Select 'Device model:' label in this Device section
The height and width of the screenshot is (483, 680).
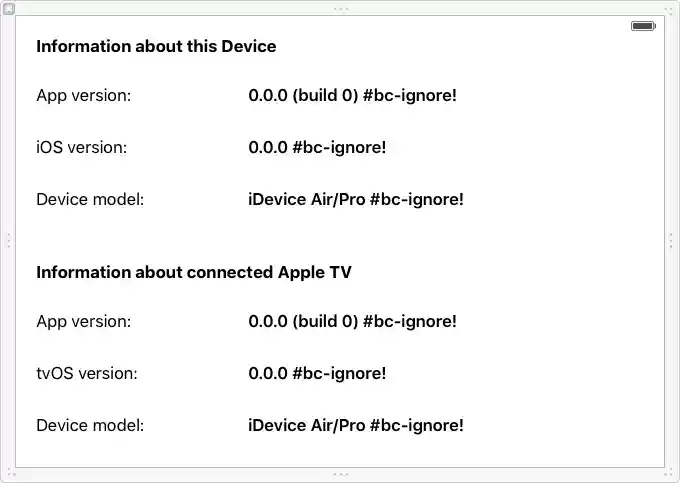point(90,199)
